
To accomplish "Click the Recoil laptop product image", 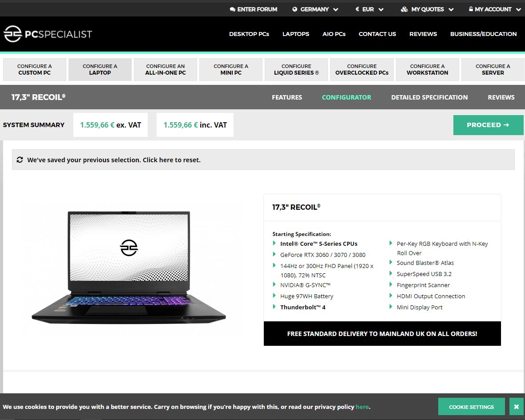I will (129, 268).
